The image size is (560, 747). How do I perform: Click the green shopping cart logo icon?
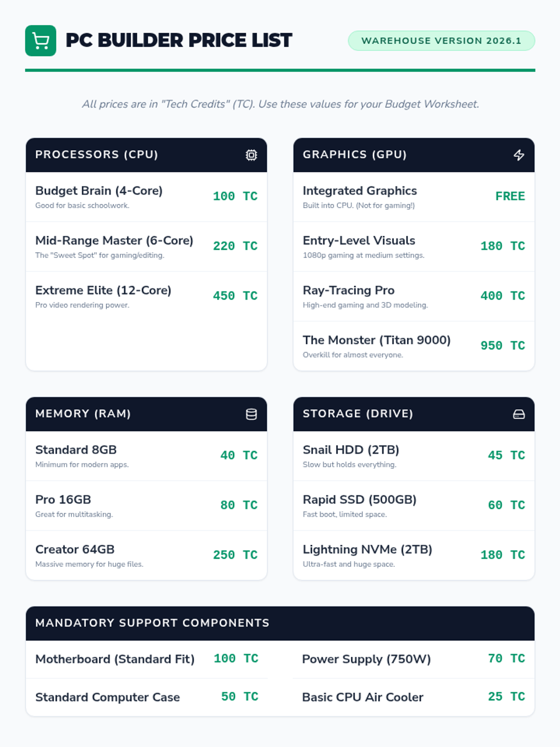[41, 41]
